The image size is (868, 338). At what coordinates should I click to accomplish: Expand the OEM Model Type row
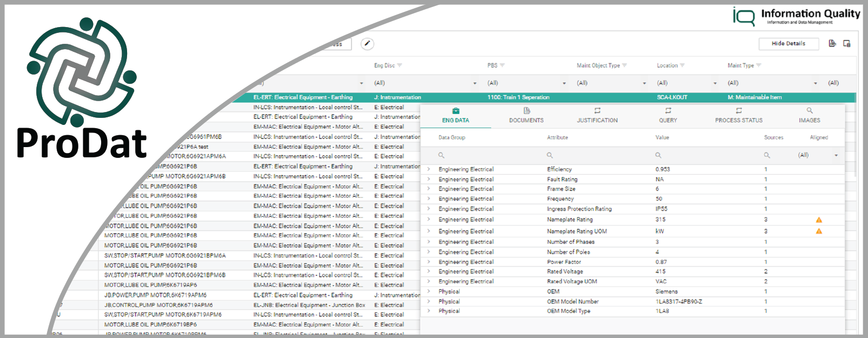(x=429, y=311)
